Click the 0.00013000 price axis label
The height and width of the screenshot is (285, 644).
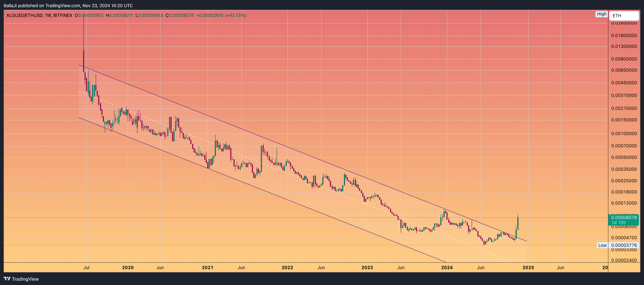click(x=624, y=203)
